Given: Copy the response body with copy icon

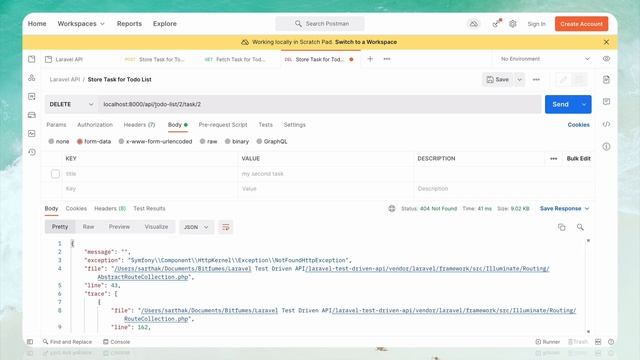Looking at the screenshot, I should click(x=562, y=227).
